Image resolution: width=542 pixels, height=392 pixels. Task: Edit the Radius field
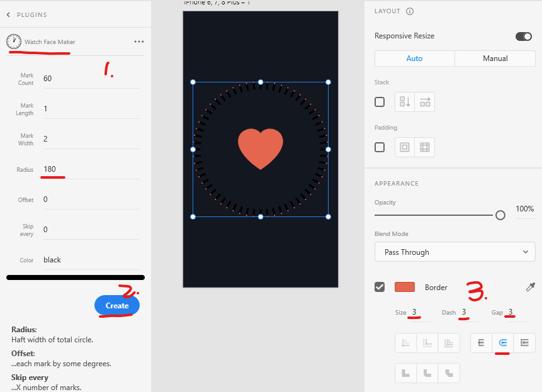(x=91, y=169)
